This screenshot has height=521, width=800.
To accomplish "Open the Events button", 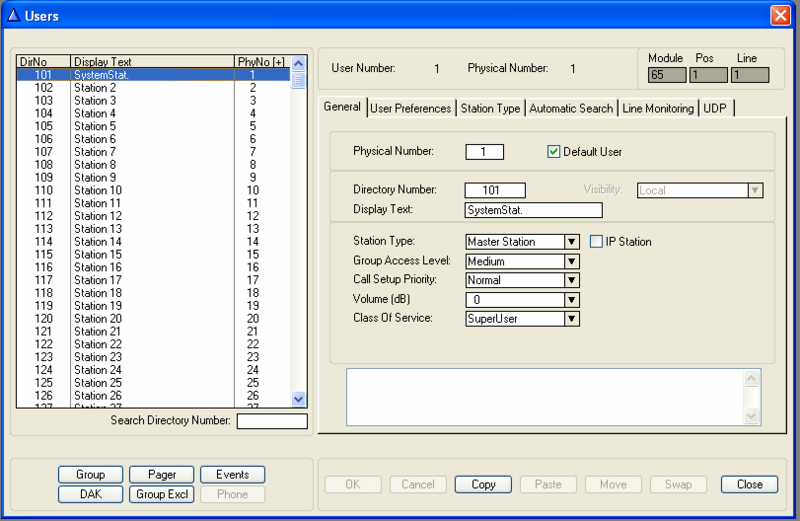I will 232,475.
